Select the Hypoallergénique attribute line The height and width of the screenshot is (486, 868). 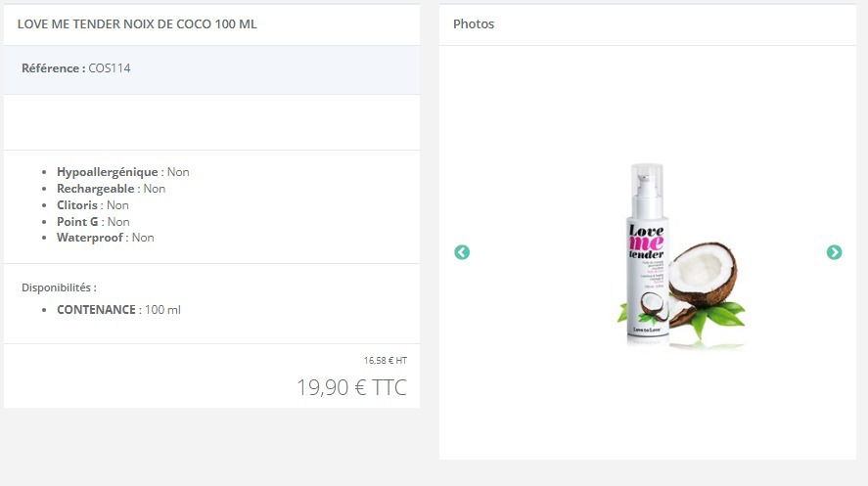pyautogui.click(x=123, y=172)
